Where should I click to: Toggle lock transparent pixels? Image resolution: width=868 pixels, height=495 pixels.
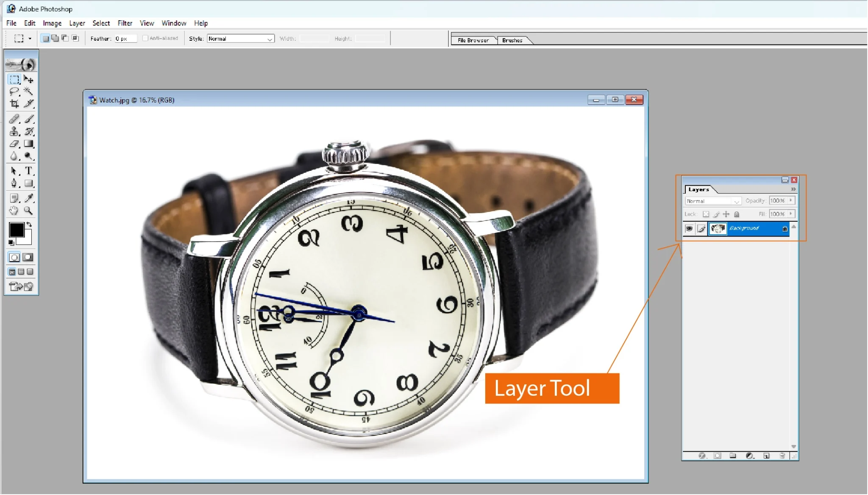(706, 214)
